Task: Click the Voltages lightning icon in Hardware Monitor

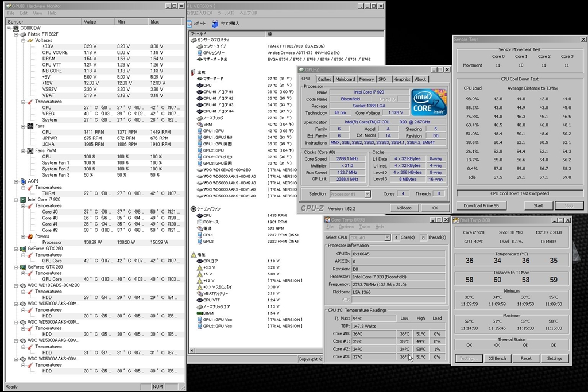Action: coord(30,40)
